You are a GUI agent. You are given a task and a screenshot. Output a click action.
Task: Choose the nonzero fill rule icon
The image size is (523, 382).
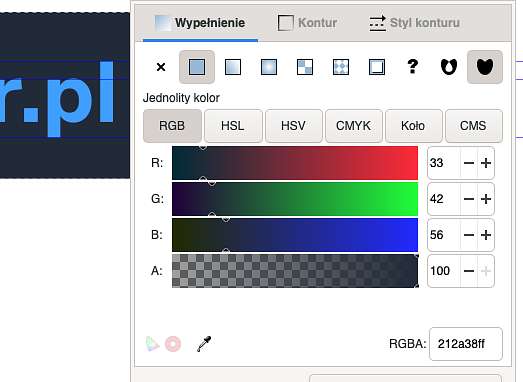click(485, 67)
